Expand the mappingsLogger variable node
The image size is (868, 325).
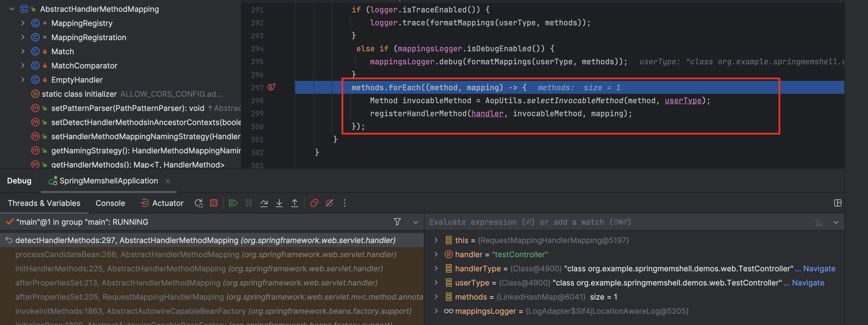pos(436,311)
